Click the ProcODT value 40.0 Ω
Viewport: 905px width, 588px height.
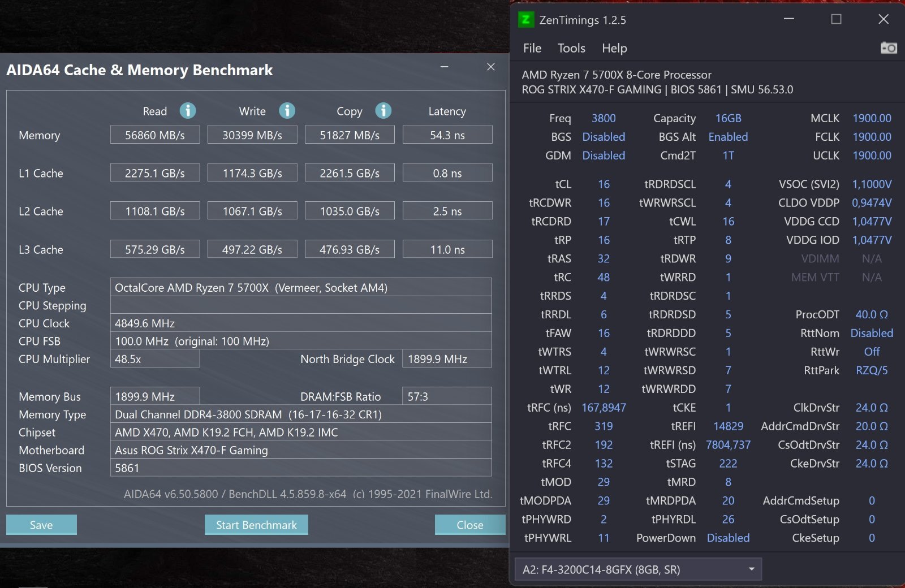[x=872, y=314]
